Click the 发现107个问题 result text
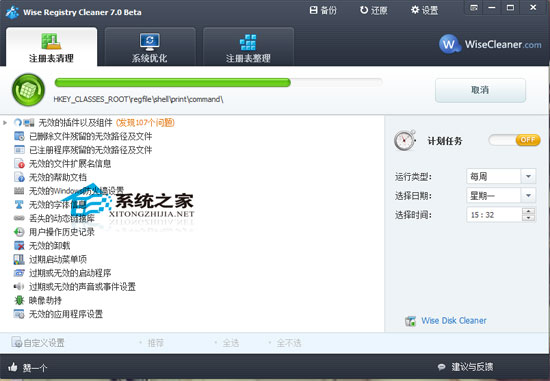Viewport: 550px width, 381px height. 145,122
